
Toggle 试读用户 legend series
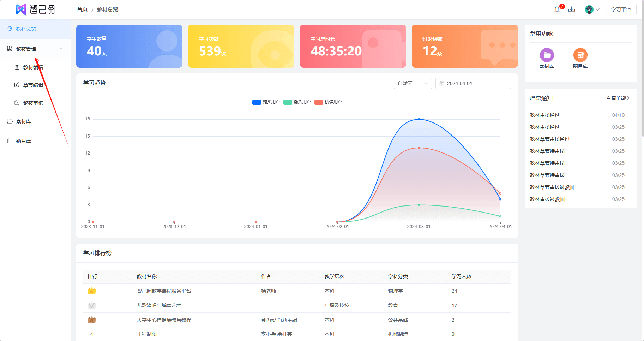(x=328, y=102)
